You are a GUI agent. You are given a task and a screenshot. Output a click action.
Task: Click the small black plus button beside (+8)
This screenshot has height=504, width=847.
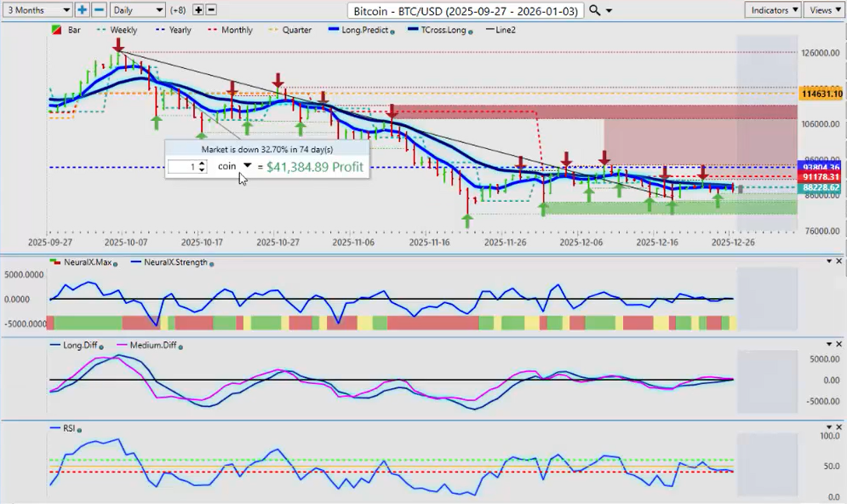[198, 10]
